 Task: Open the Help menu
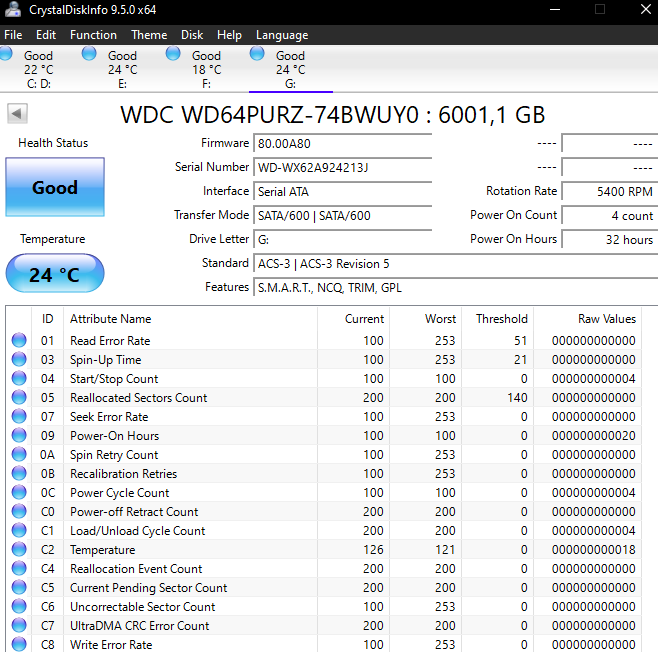229,35
